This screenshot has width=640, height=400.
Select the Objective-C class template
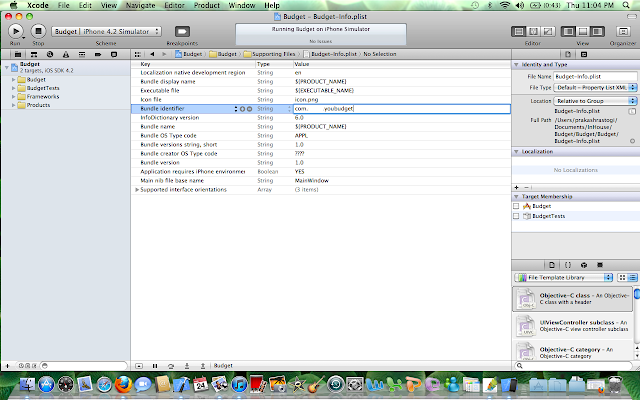573,299
